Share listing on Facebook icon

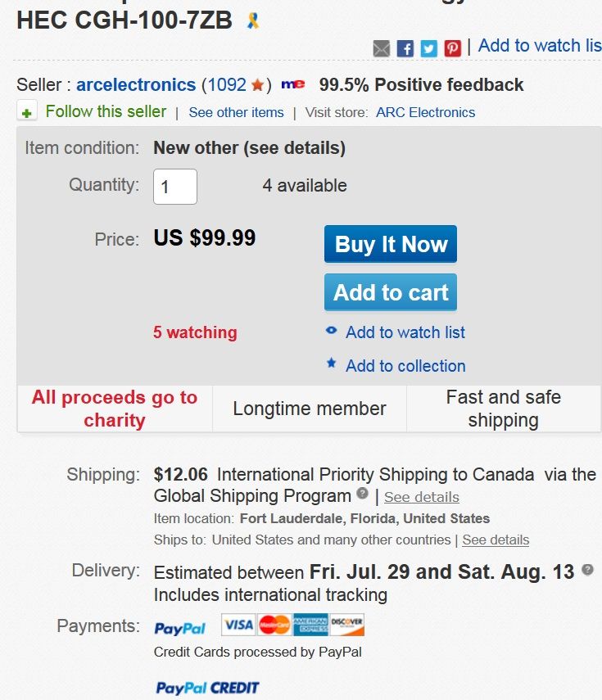405,48
